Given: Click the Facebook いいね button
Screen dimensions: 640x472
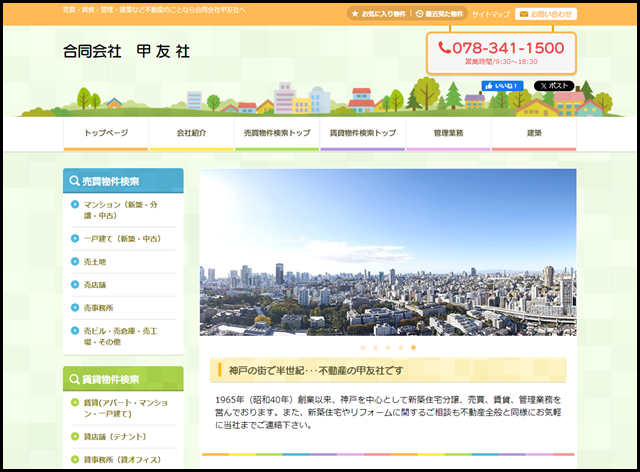Looking at the screenshot, I should click(x=502, y=86).
